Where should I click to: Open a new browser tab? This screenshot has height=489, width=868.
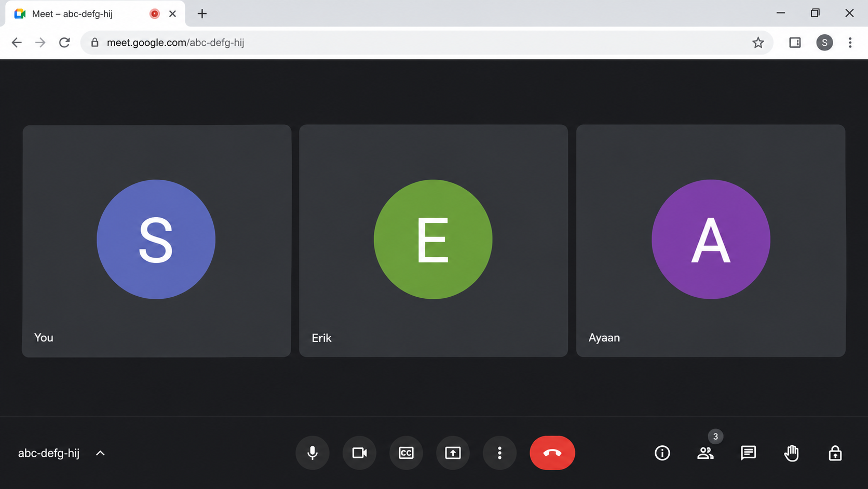point(202,14)
